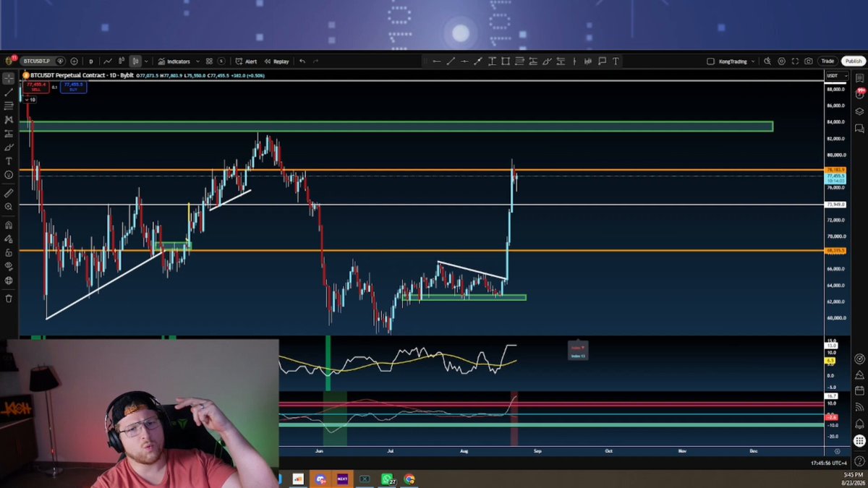Open the Indicators menu
The height and width of the screenshot is (488, 868).
click(174, 61)
